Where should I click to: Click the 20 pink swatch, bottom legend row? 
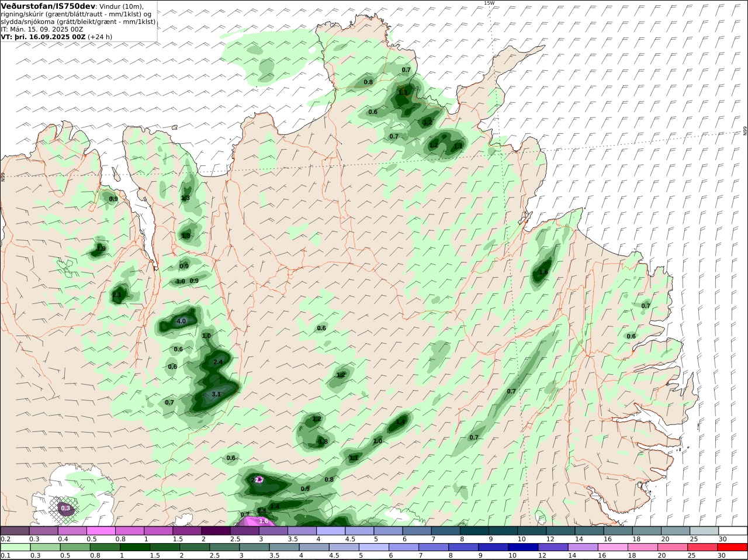(672, 547)
